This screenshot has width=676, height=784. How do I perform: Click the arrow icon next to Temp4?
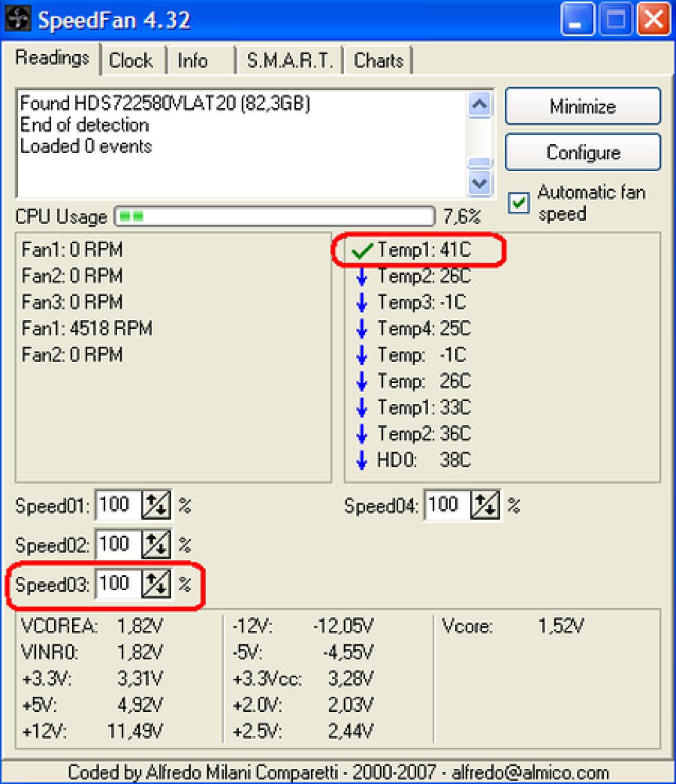click(361, 329)
